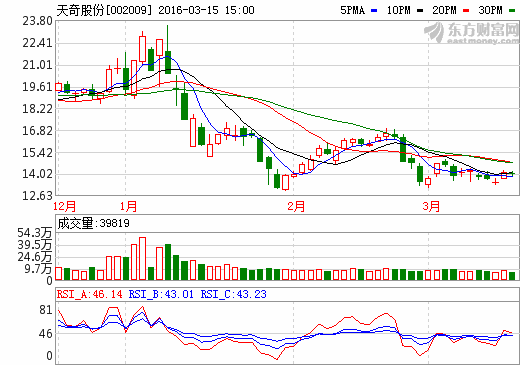Click the 24.6万 volume axis label
This screenshot has width=520, height=365.
click(35, 257)
